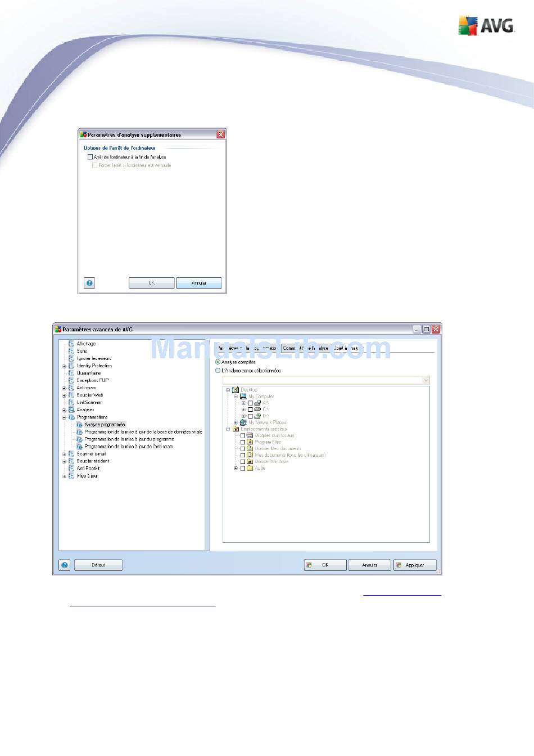This screenshot has width=534, height=756.
Task: Click the Anti-spam icon in the tree
Action: click(71, 388)
